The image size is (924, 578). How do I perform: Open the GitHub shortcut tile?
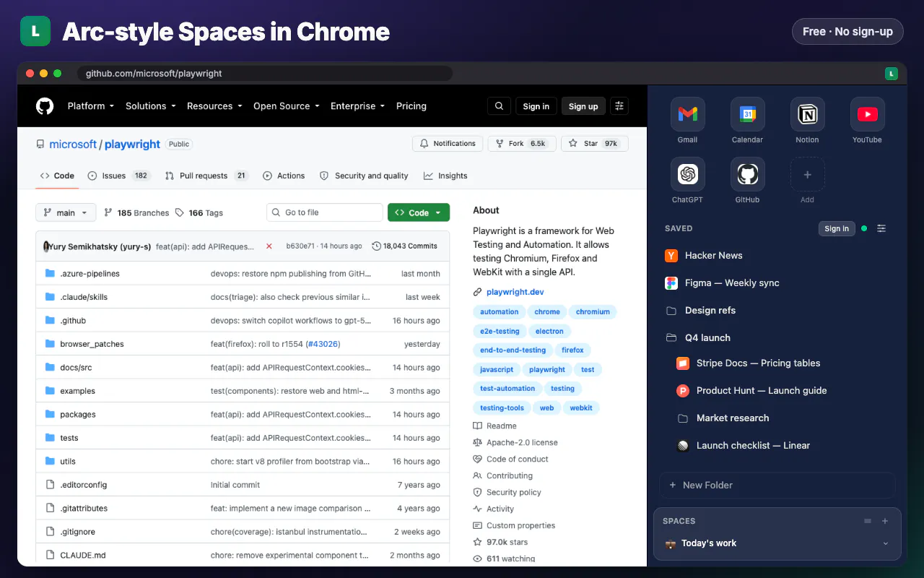point(747,174)
